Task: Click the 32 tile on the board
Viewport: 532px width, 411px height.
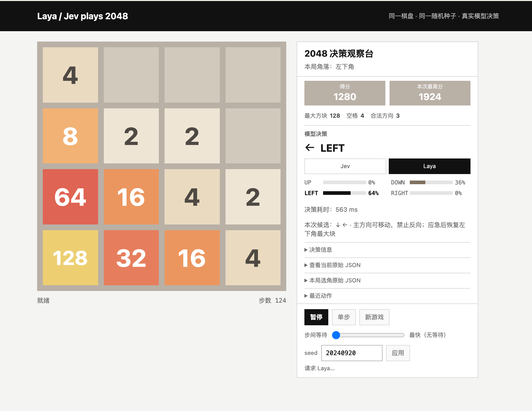Action: (131, 258)
